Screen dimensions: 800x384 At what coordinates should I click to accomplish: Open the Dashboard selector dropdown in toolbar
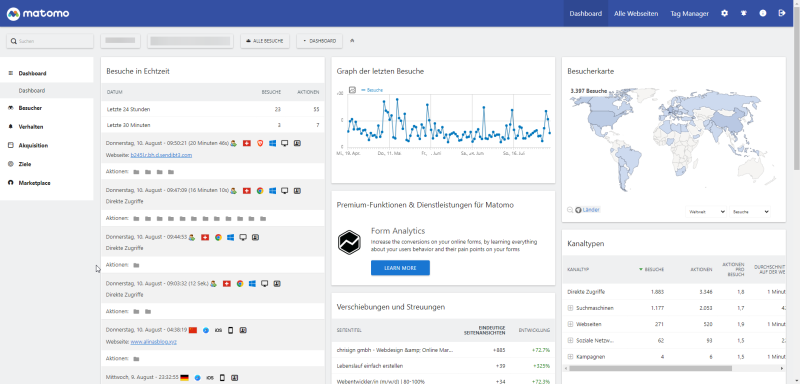pyautogui.click(x=319, y=41)
